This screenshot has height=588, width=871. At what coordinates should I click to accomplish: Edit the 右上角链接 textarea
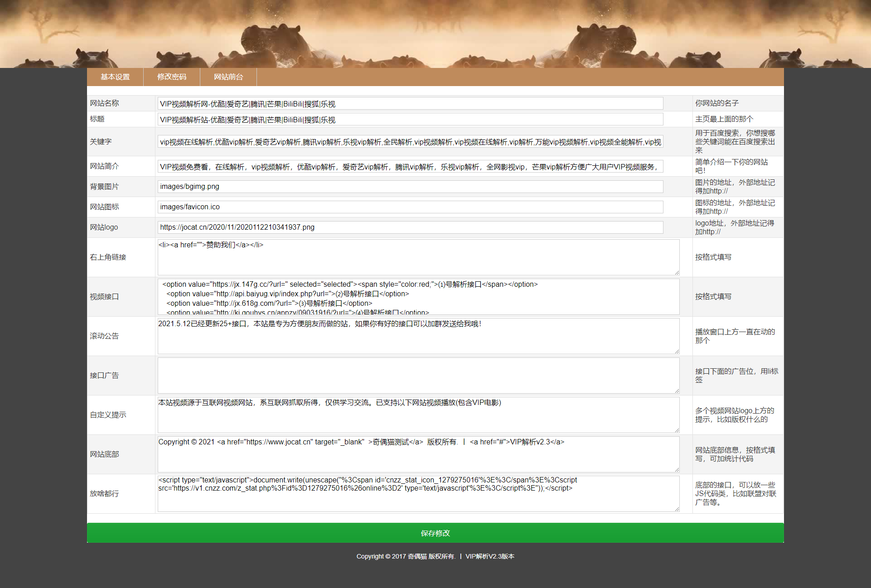pyautogui.click(x=418, y=257)
